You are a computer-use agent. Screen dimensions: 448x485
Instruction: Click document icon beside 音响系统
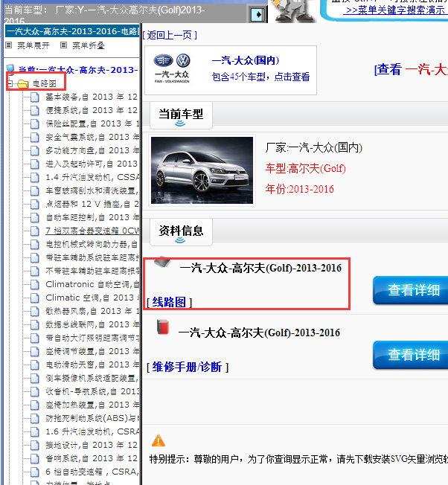click(35, 459)
